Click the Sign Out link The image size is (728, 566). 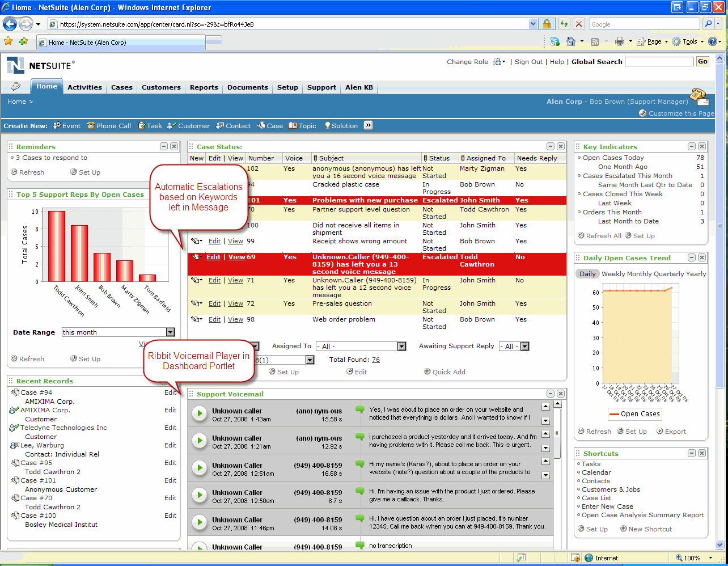tap(528, 62)
